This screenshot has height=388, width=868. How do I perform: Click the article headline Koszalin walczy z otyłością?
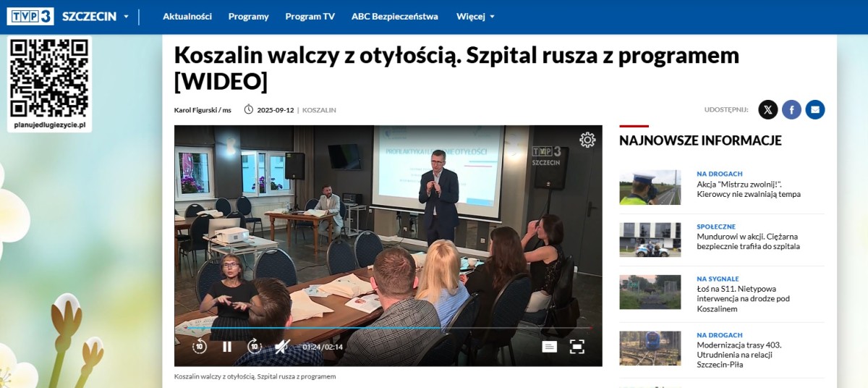(x=456, y=68)
